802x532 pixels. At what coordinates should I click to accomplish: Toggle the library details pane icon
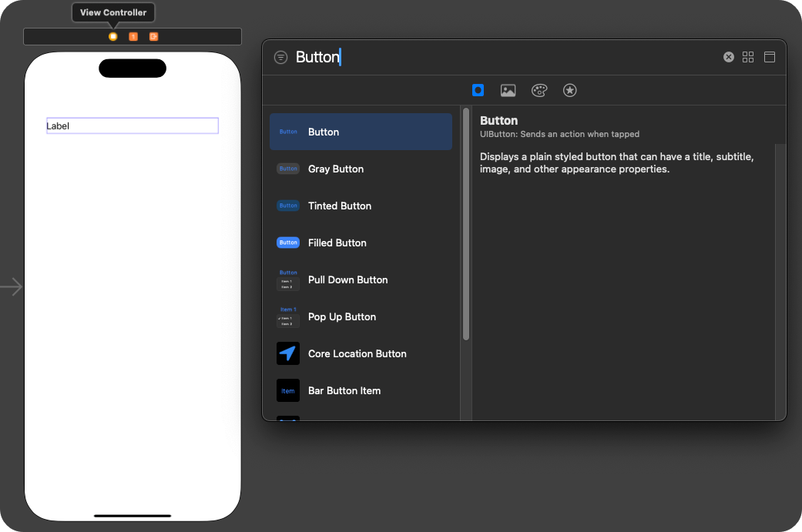(770, 57)
